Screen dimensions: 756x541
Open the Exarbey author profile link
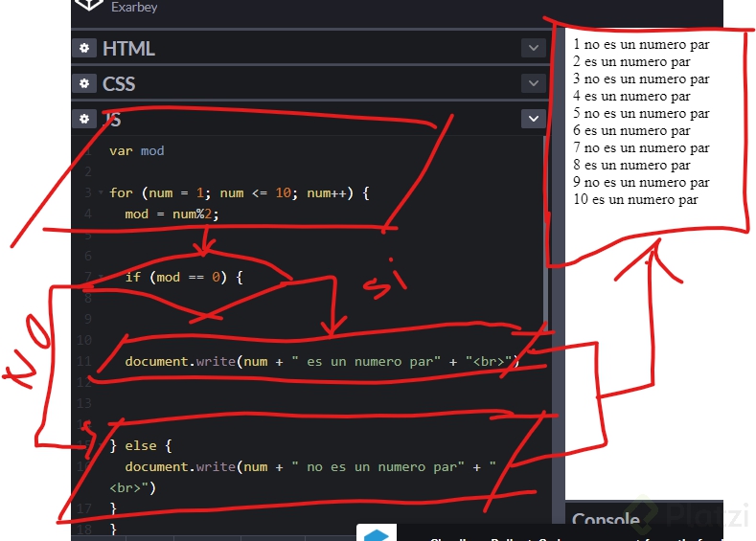coord(134,7)
